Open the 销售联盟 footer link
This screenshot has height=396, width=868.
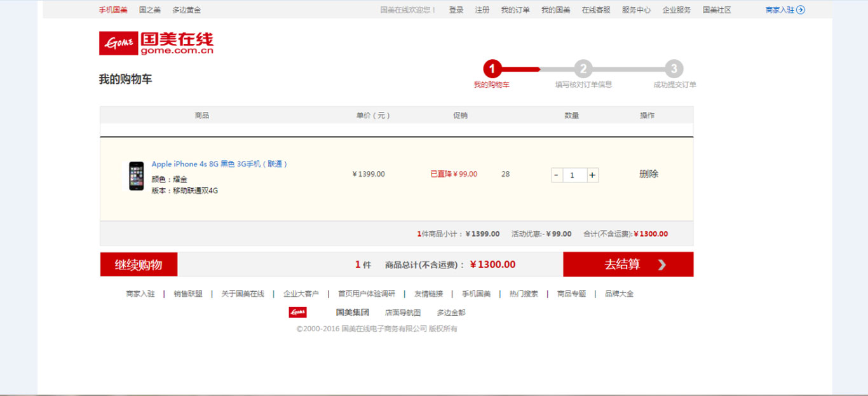[x=188, y=294]
